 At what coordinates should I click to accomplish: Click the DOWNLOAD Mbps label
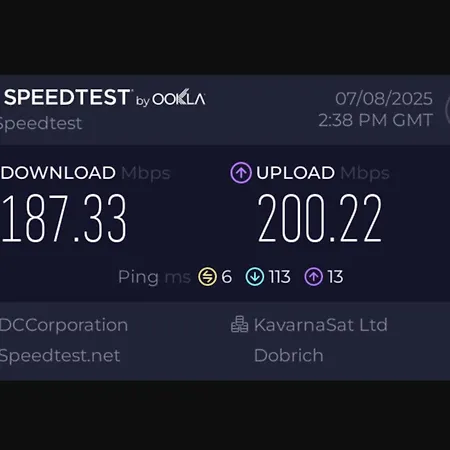[x=85, y=173]
